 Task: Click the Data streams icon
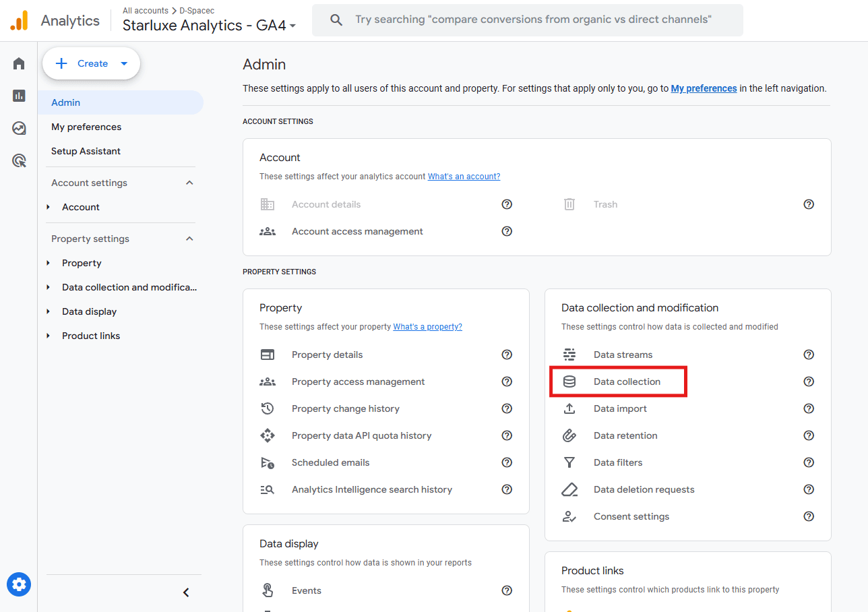coord(569,355)
